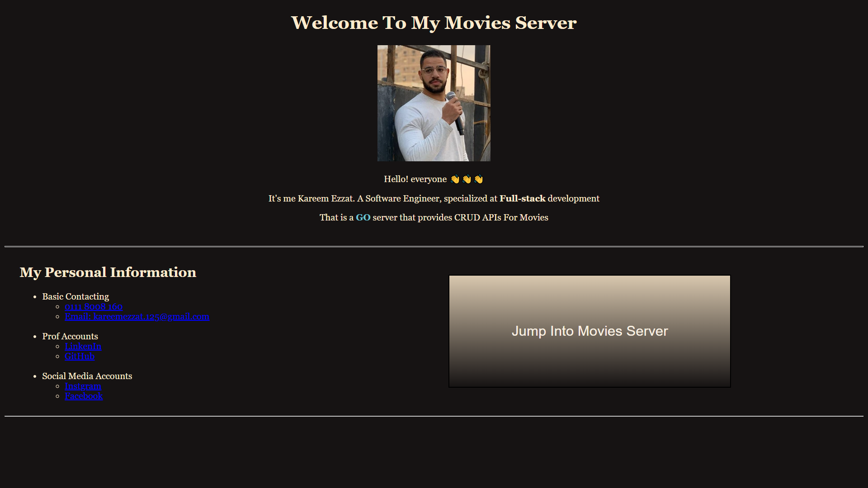Click the last waving hand emoji
This screenshot has width=868, height=488.
[x=478, y=179]
